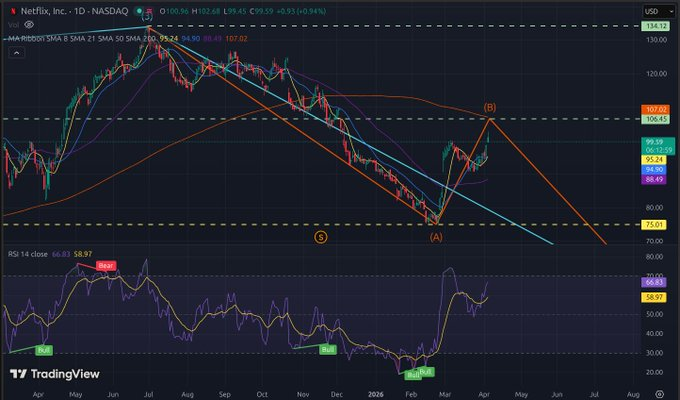Click the Dec label on time axis
680x400 pixels.
pyautogui.click(x=337, y=394)
